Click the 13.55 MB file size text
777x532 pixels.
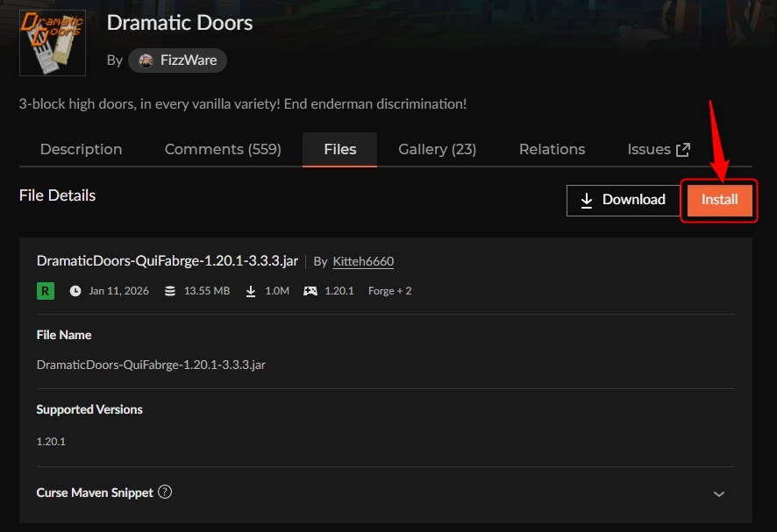pyautogui.click(x=207, y=291)
